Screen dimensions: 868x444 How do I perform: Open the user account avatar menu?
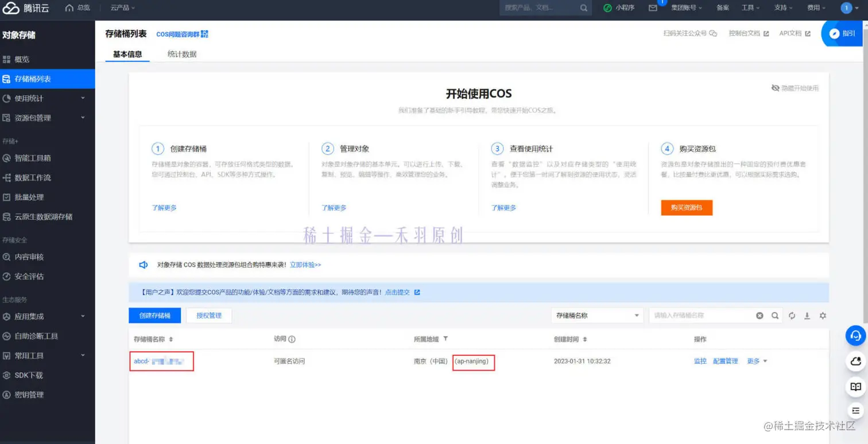coord(850,8)
